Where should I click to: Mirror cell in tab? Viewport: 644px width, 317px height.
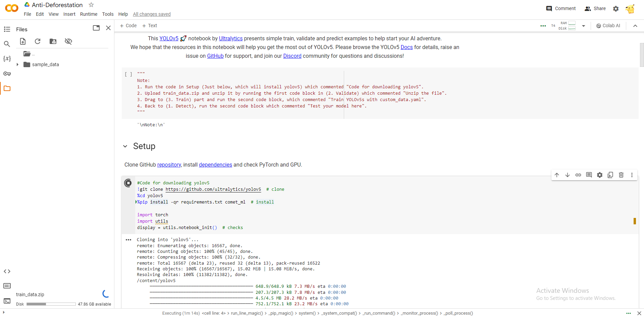610,175
